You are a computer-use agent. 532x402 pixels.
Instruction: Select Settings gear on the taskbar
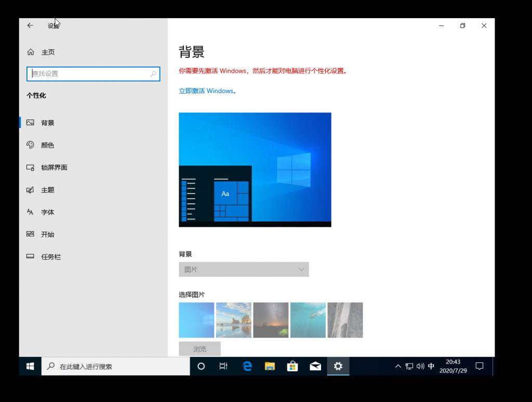pos(338,366)
